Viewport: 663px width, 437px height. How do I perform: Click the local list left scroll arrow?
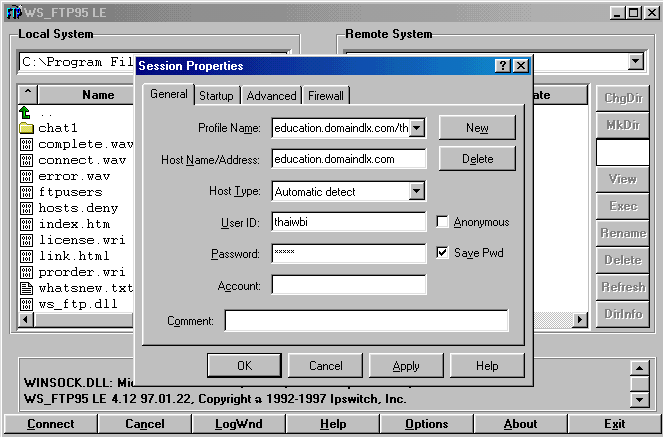click(25, 320)
